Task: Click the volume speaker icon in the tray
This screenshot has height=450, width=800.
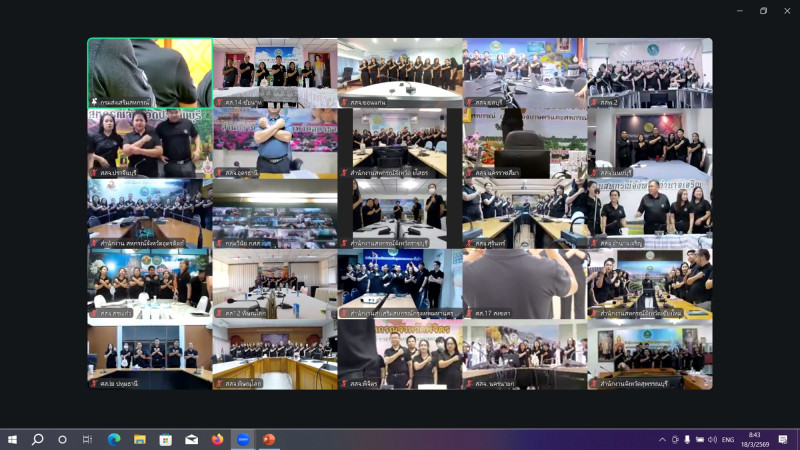Action: pos(712,439)
